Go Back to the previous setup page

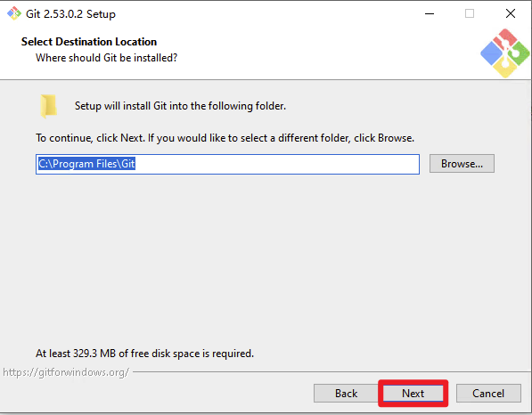click(346, 394)
